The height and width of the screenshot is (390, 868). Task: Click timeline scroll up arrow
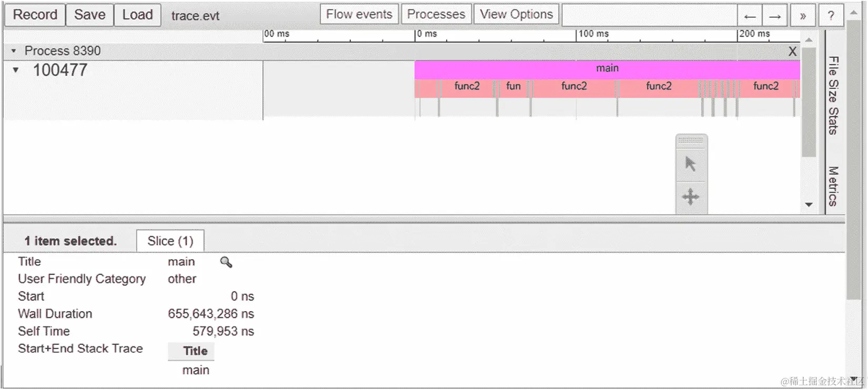[809, 40]
